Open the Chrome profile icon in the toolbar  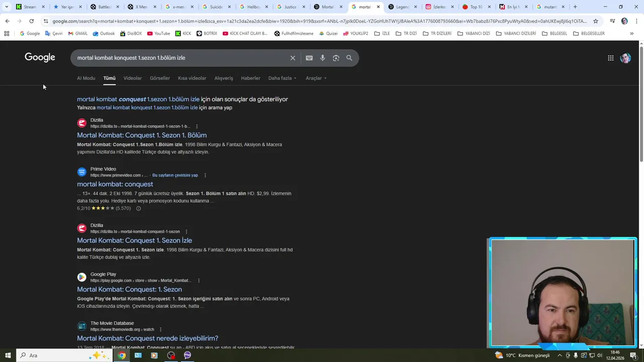tap(624, 21)
